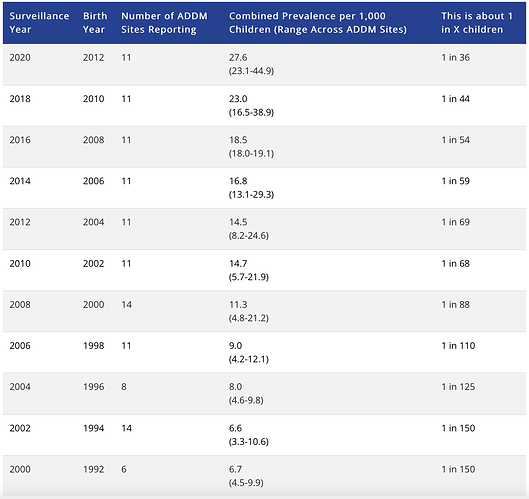Click the Surveillance Year column header
Screen dimensions: 529x499
[x=39, y=23]
